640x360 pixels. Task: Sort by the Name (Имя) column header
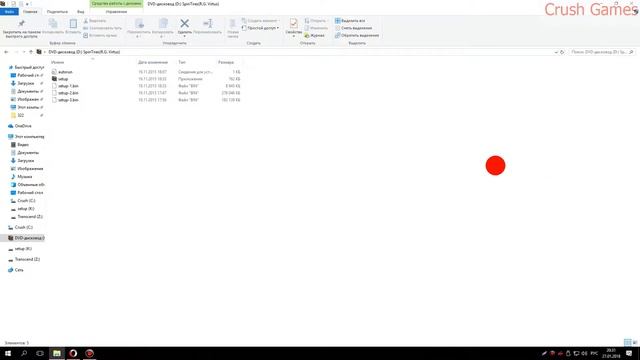click(x=58, y=62)
